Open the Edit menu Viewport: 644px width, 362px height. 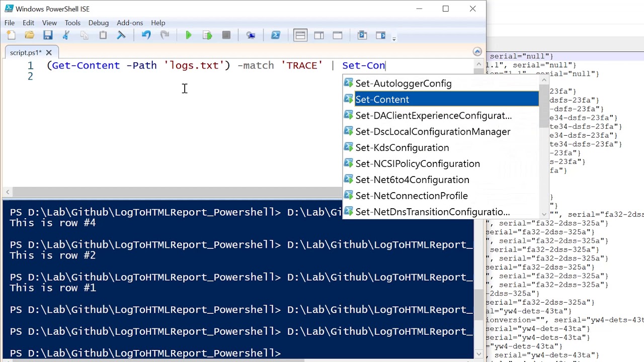pyautogui.click(x=28, y=23)
